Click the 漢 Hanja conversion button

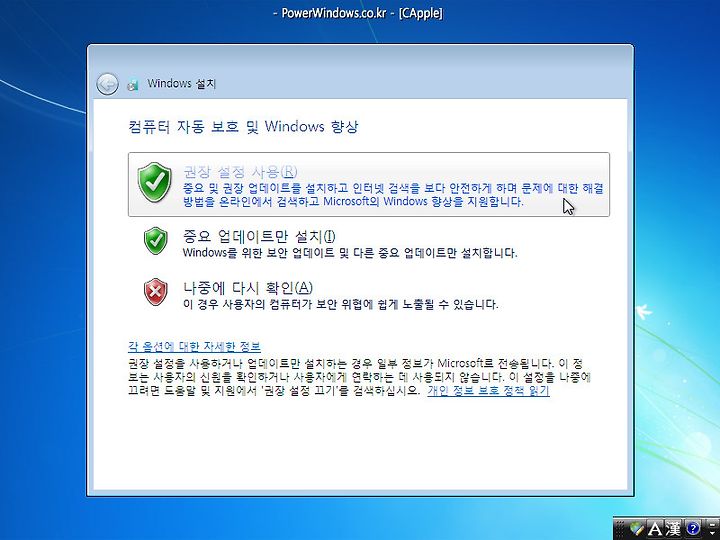[673, 529]
